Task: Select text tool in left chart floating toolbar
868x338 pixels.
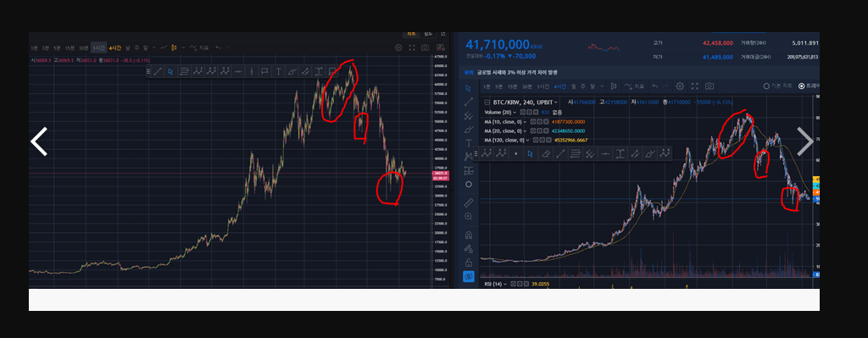Action: point(278,71)
